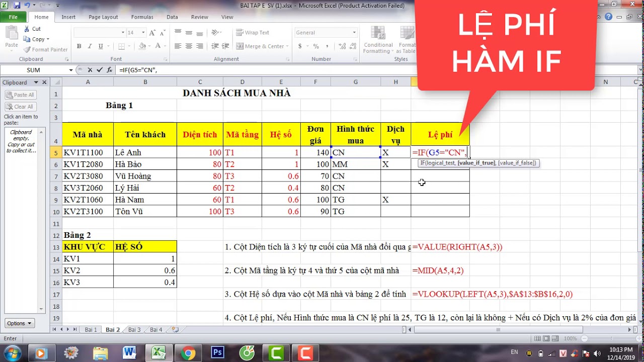Toggle Bold formatting

[79, 46]
